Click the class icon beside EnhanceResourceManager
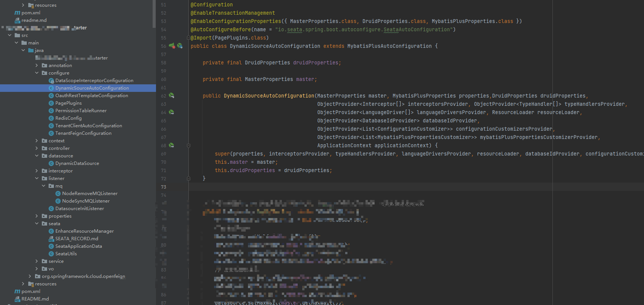 [51, 231]
